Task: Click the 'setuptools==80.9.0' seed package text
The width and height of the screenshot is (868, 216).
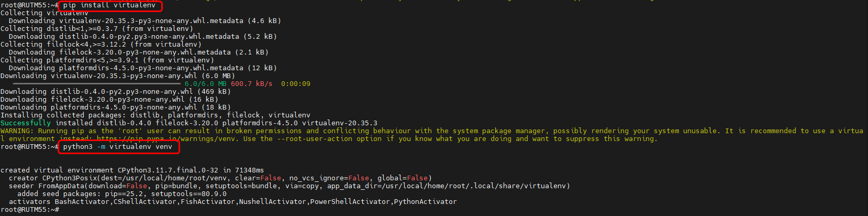Action: tap(188, 194)
